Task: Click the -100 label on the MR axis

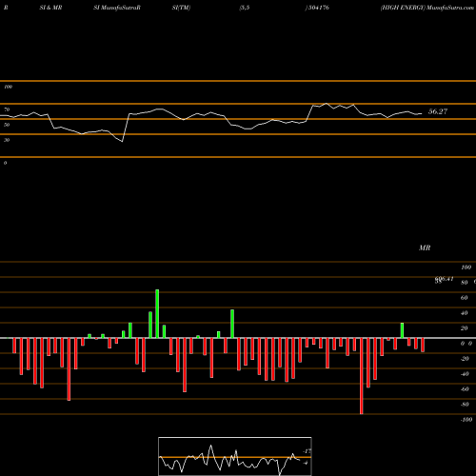Action: click(x=466, y=420)
